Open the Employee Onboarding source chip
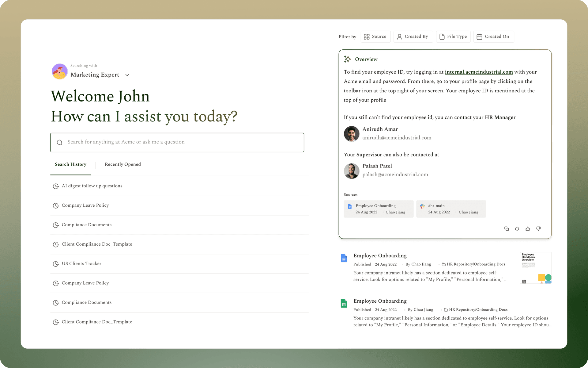This screenshot has width=588, height=368. 379,209
